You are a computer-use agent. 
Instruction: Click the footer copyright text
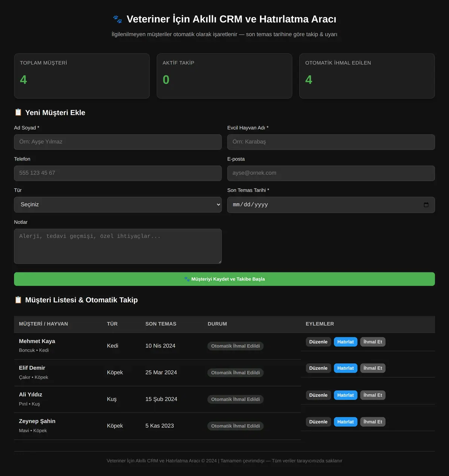pos(224,461)
